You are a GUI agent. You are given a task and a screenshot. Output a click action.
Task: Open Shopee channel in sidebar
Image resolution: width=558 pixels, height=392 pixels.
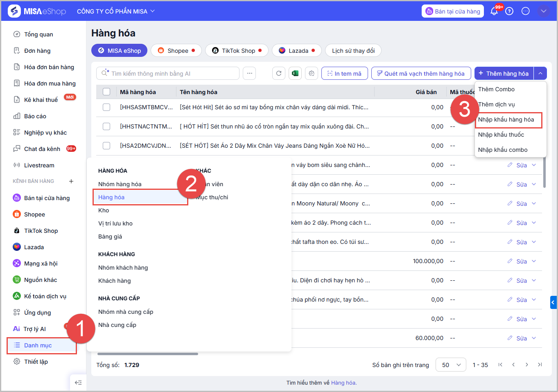tap(34, 214)
